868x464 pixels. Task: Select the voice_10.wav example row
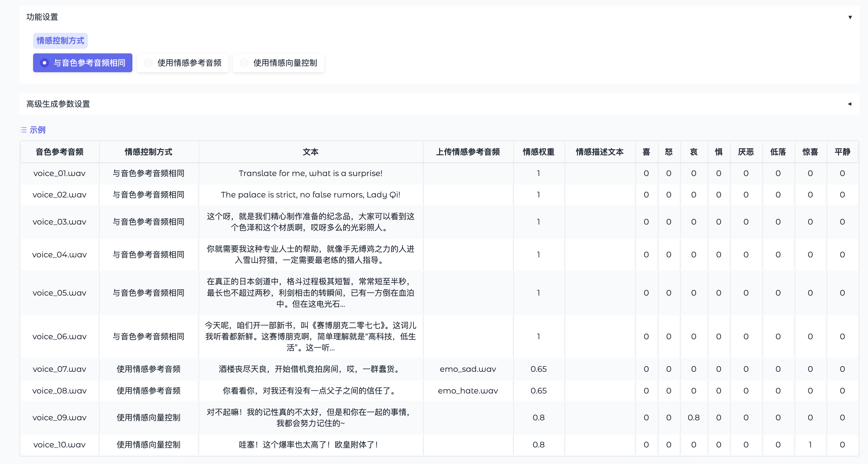click(59, 445)
